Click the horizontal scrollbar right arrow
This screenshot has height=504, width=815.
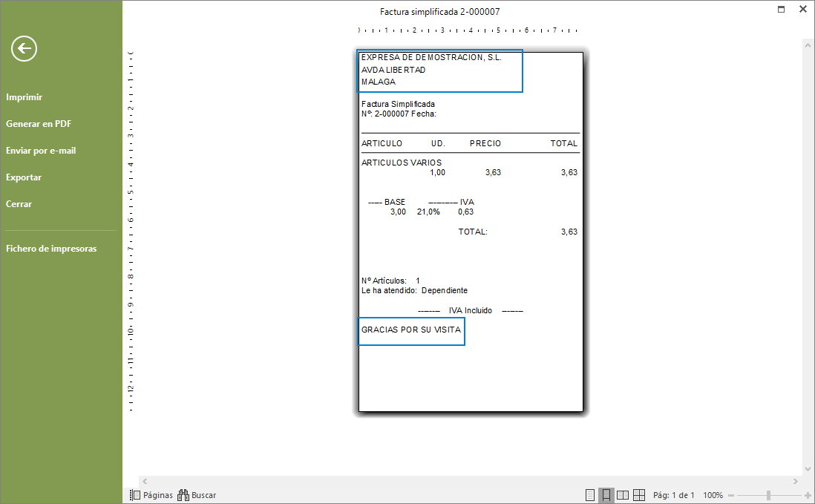point(795,481)
